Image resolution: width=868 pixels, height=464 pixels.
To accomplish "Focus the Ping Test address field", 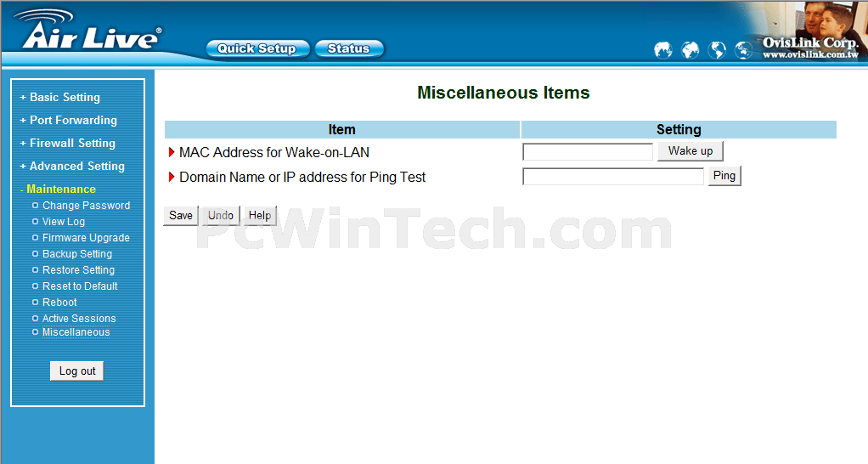I will click(613, 177).
